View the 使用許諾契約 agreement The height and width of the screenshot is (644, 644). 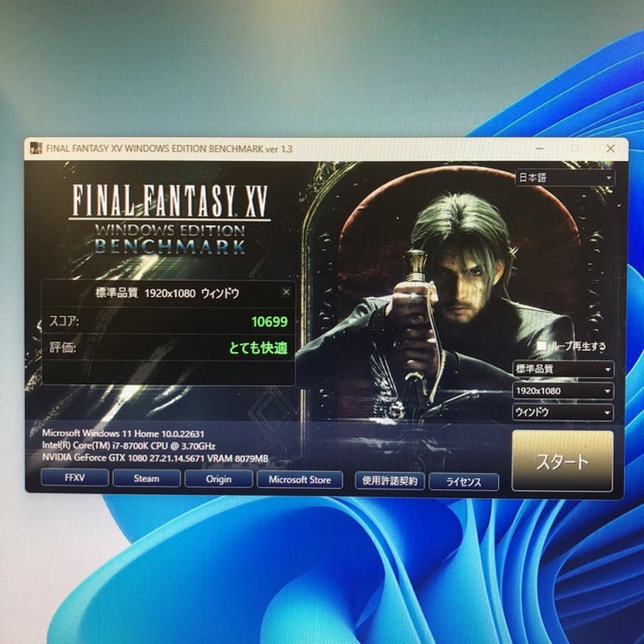390,481
